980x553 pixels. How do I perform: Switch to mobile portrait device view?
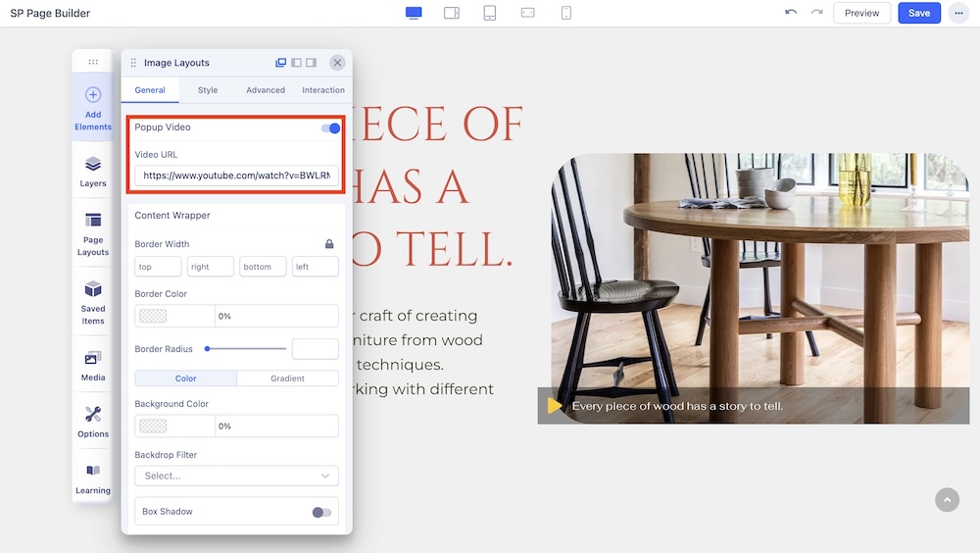tap(565, 13)
